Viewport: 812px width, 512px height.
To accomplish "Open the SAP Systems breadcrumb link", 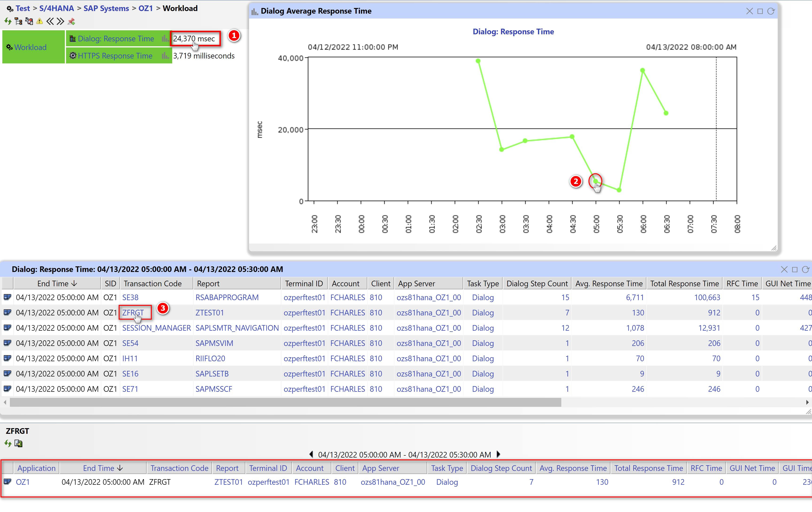I will tap(106, 8).
